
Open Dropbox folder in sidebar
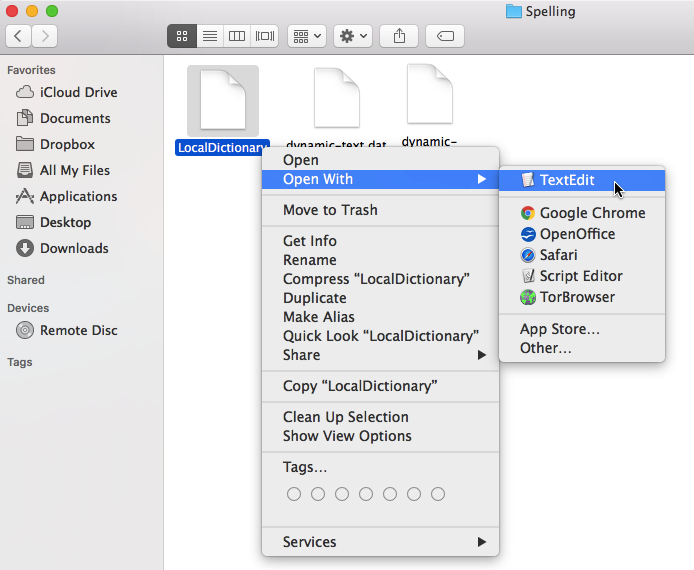[x=55, y=144]
